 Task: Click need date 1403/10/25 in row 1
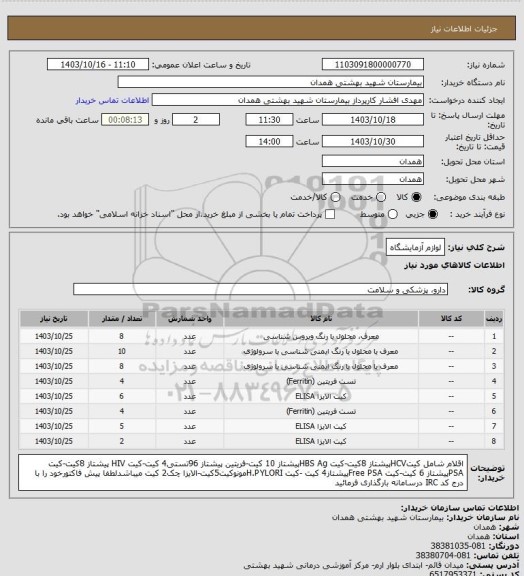point(54,336)
